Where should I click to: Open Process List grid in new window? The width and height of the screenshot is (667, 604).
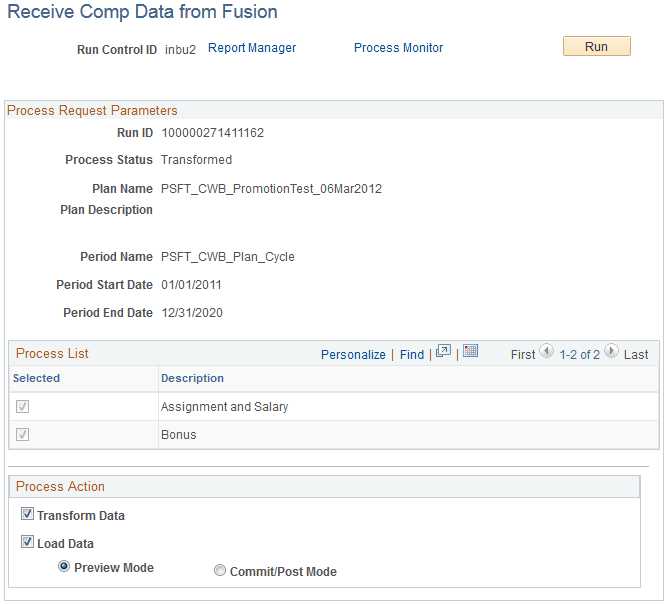(443, 351)
